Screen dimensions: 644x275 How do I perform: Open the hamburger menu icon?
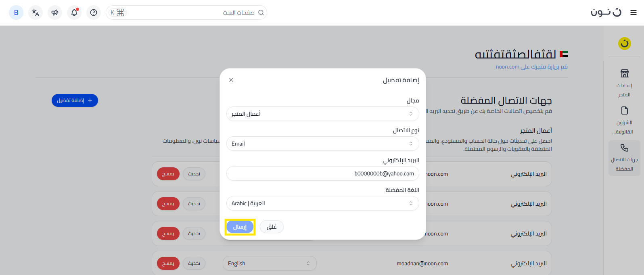pyautogui.click(x=634, y=12)
